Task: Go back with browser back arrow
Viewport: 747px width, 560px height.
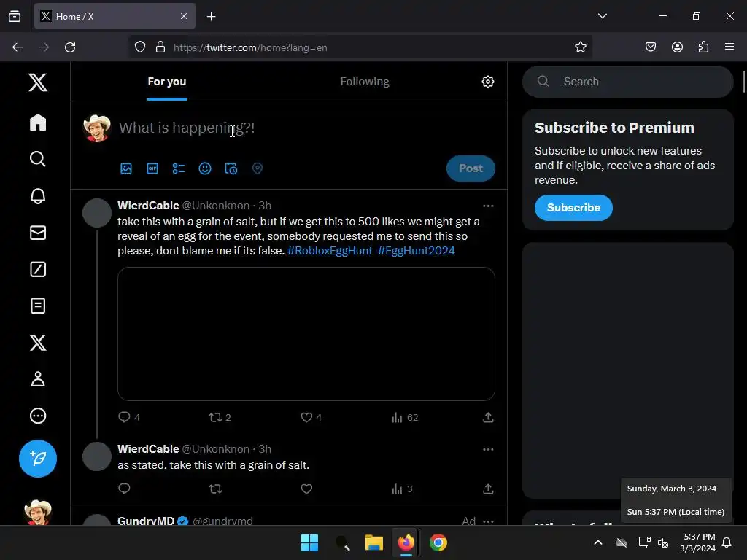Action: click(x=18, y=47)
